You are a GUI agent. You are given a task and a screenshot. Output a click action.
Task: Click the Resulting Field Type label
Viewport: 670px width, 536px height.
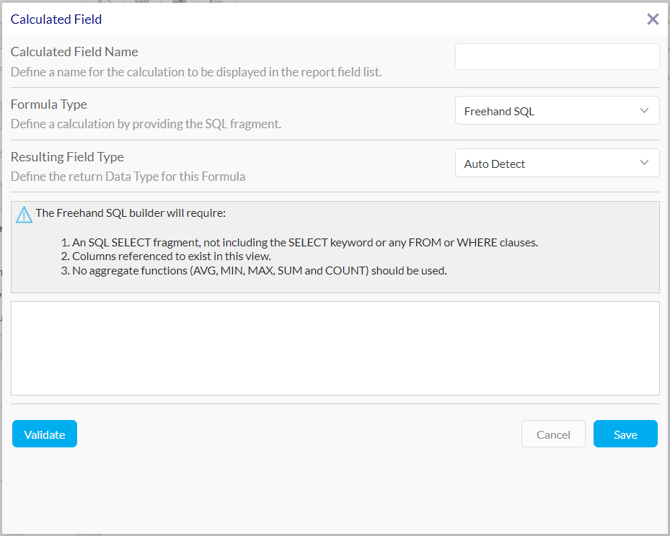click(x=67, y=157)
